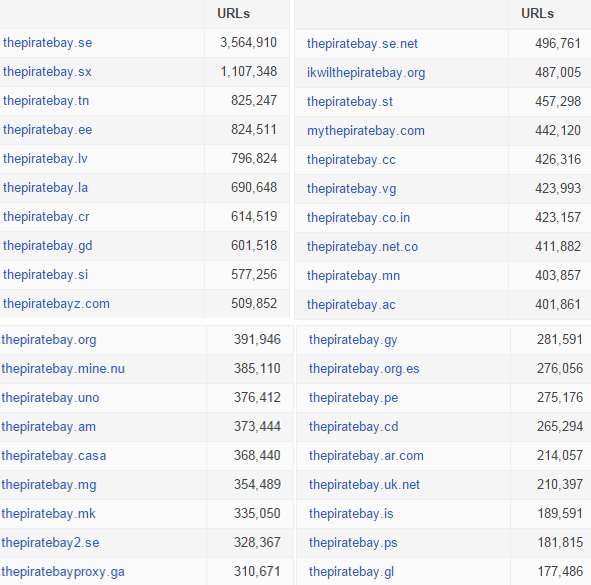Click thepiratebay2.se link

(50, 543)
